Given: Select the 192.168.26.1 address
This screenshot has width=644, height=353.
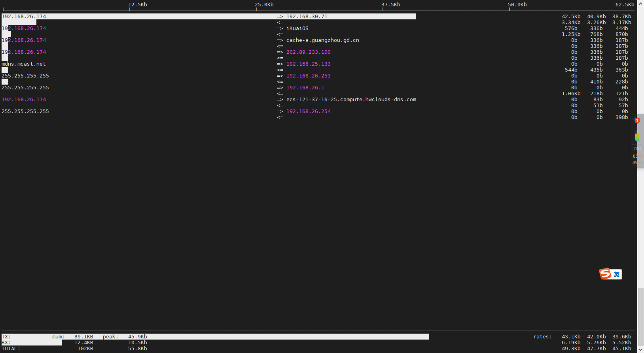Looking at the screenshot, I should tap(305, 87).
